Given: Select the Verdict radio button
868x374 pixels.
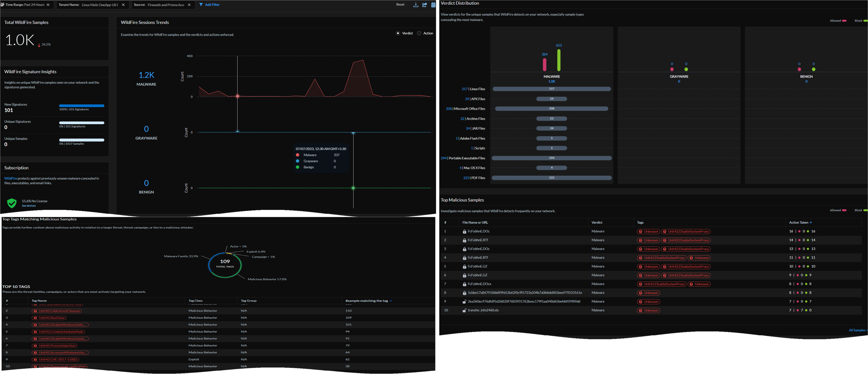Looking at the screenshot, I should [x=398, y=33].
